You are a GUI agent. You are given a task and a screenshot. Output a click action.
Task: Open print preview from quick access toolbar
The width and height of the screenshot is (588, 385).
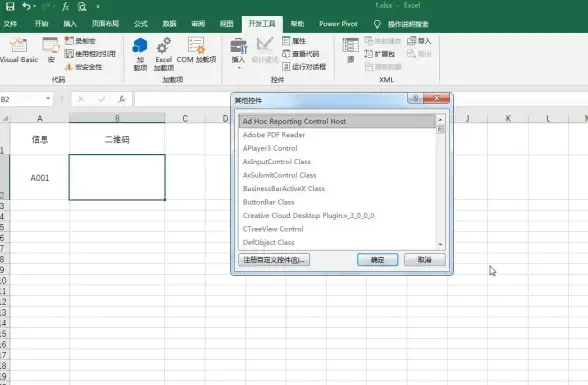click(x=82, y=6)
